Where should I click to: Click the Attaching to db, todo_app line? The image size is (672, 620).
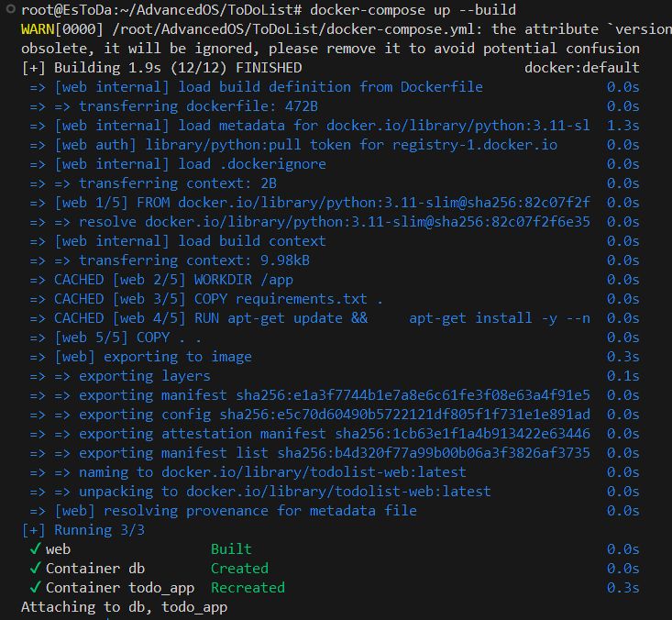point(125,607)
